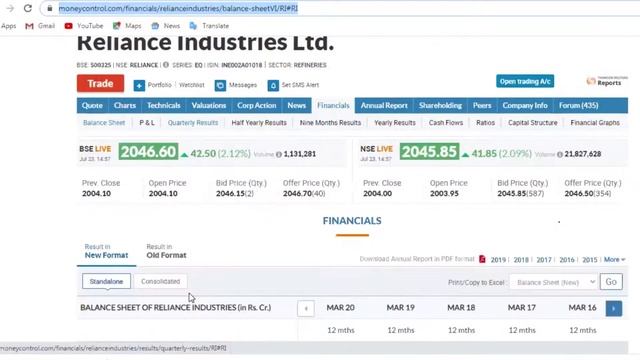Open Messages icon
Image resolution: width=640 pixels, height=360 pixels.
pyautogui.click(x=220, y=85)
